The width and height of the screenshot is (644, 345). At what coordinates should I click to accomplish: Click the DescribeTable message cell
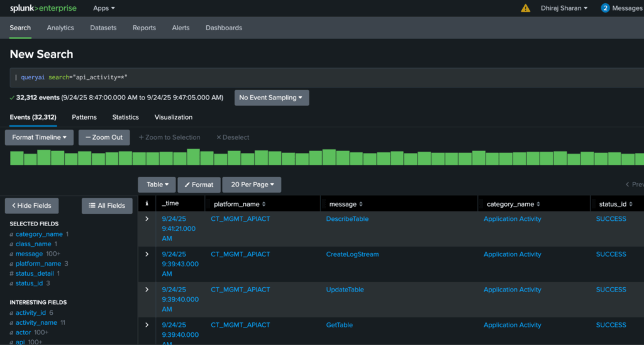(x=347, y=218)
